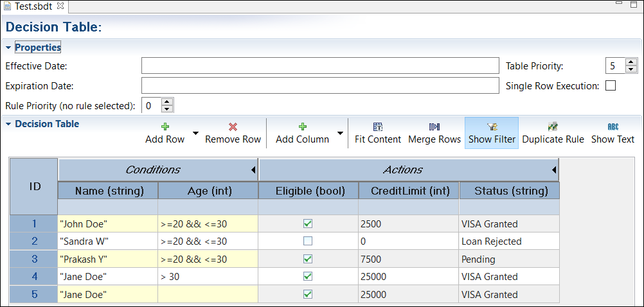Click the Duplicate Rule icon
The width and height of the screenshot is (644, 307).
[553, 127]
